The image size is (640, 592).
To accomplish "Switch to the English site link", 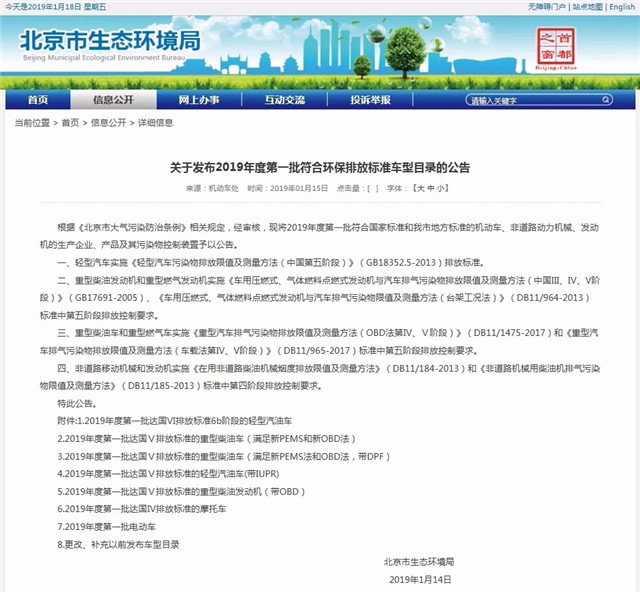I will [622, 7].
